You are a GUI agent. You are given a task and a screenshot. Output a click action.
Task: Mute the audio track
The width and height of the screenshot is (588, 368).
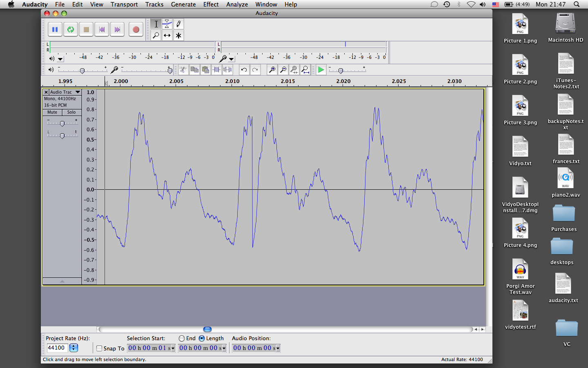(x=52, y=112)
